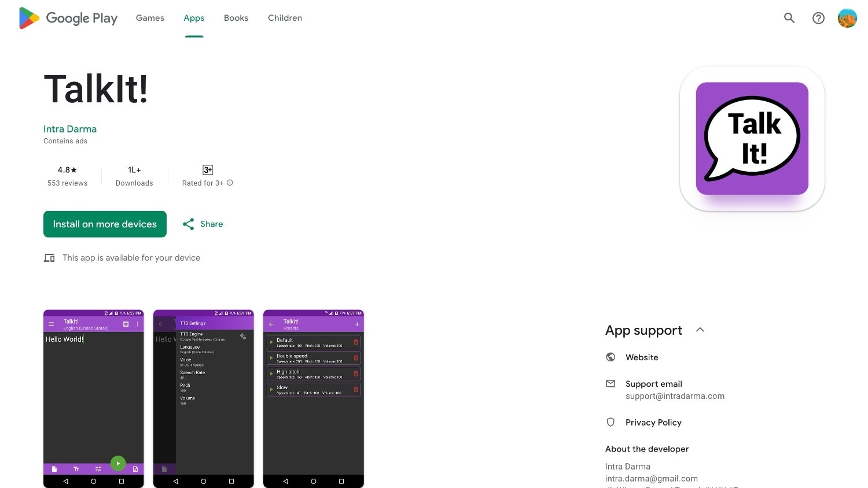Click support@intradarma.com email address
868x488 pixels.
tap(675, 397)
